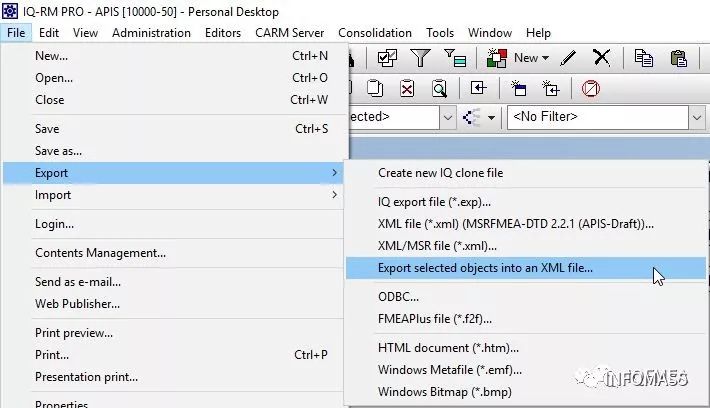Viewport: 710px width, 408px height.
Task: Choose New... from File menu
Action: 175,56
